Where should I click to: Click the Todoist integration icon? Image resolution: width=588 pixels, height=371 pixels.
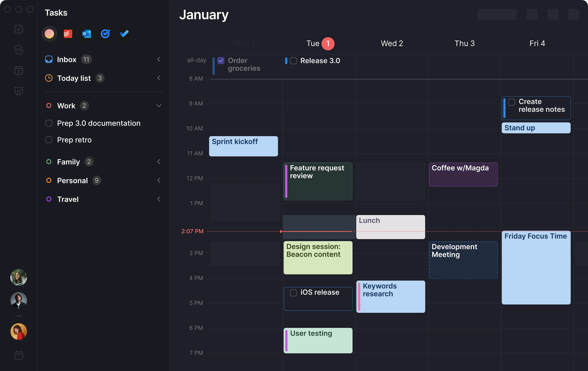pyautogui.click(x=68, y=34)
